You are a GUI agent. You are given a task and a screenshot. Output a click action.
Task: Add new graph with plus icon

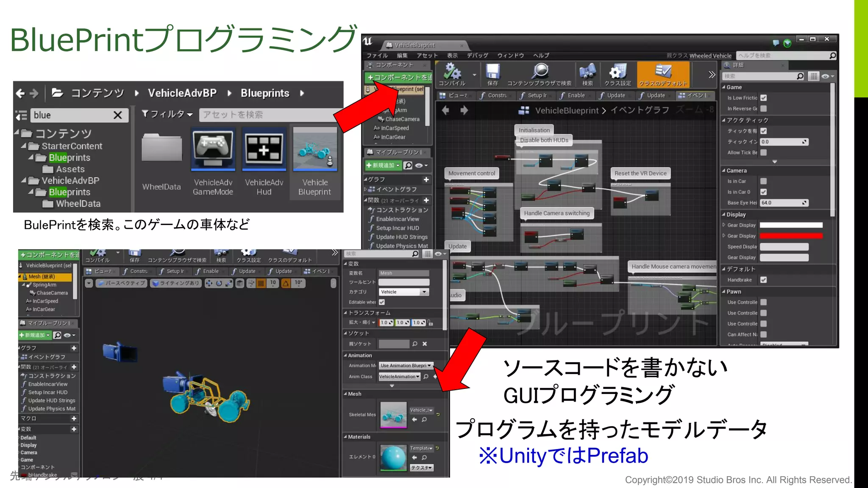click(x=426, y=180)
